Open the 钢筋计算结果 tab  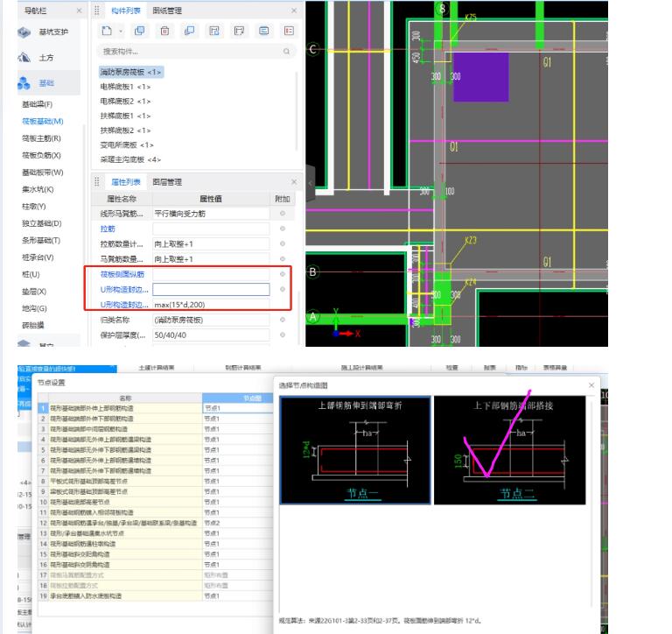(243, 368)
